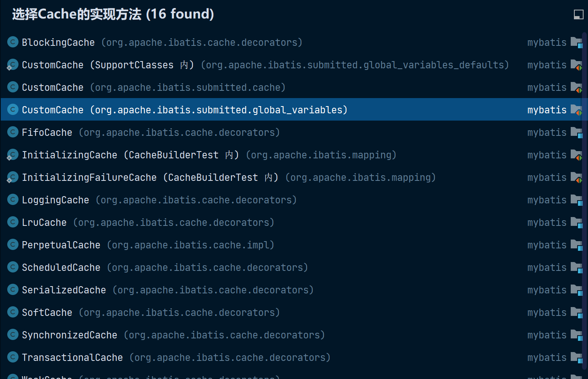The image size is (588, 379).
Task: Choose the SynchronizedCache implementation
Action: pos(70,335)
